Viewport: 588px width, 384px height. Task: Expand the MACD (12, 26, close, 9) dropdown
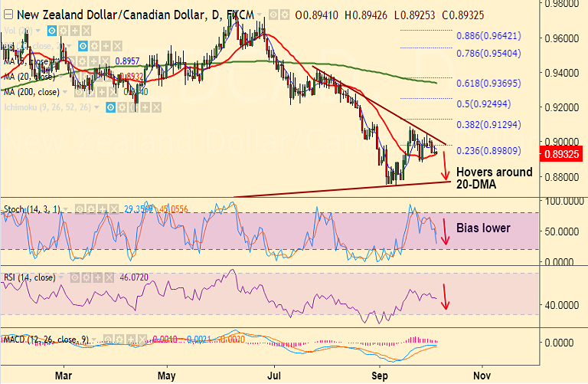93,340
